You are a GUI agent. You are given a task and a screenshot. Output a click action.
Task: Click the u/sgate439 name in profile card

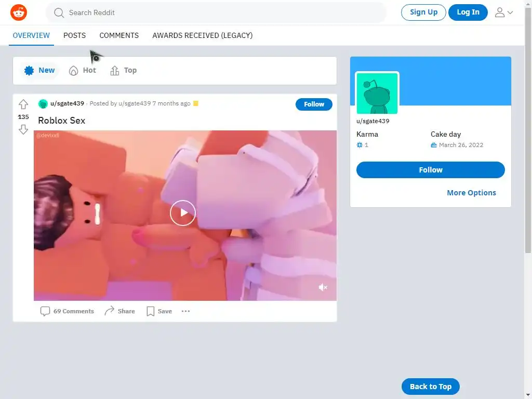coord(373,121)
